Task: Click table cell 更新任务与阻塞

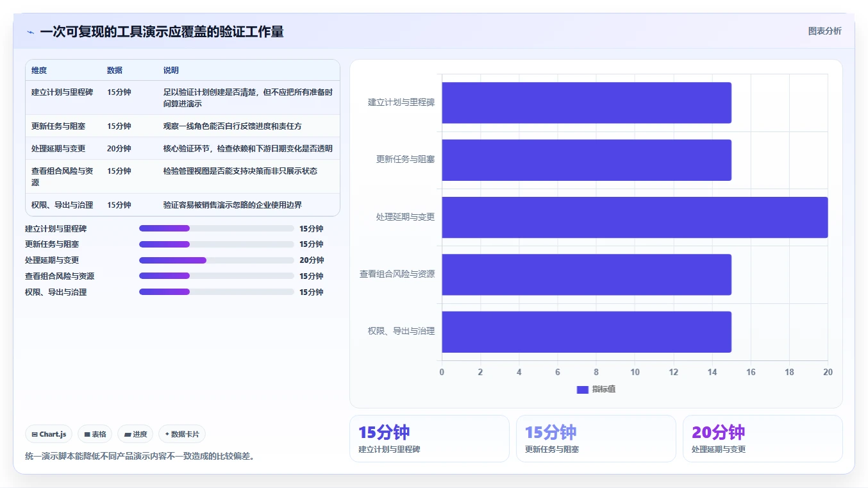Action: pos(58,126)
